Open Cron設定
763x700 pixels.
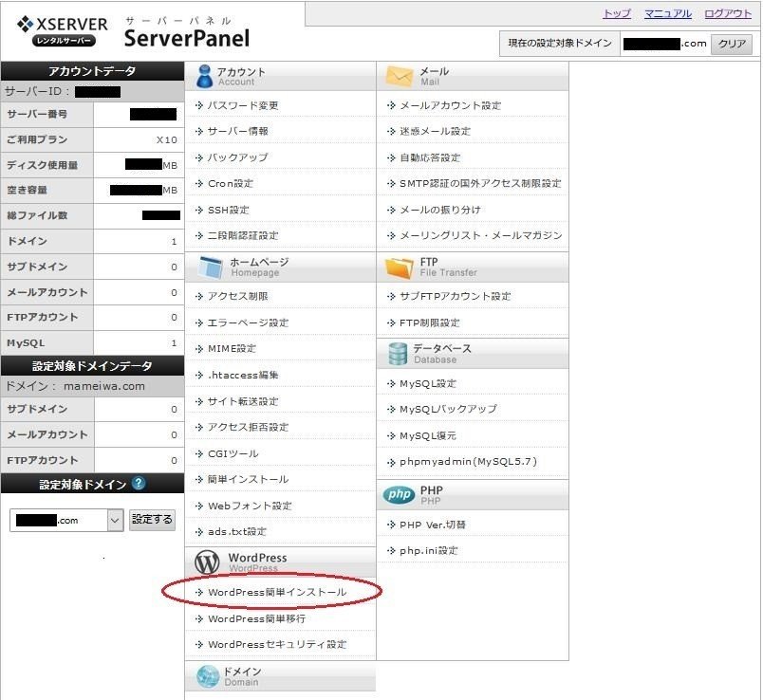pos(231,183)
